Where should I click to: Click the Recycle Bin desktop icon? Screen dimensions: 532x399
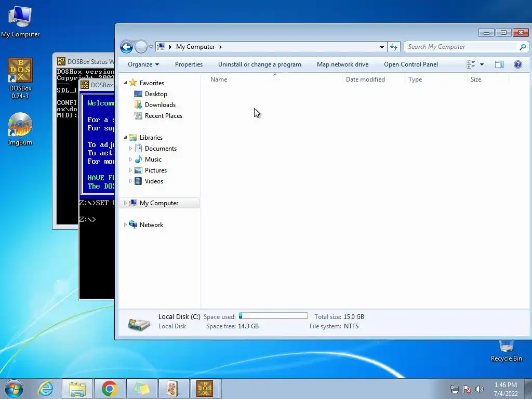pyautogui.click(x=506, y=351)
